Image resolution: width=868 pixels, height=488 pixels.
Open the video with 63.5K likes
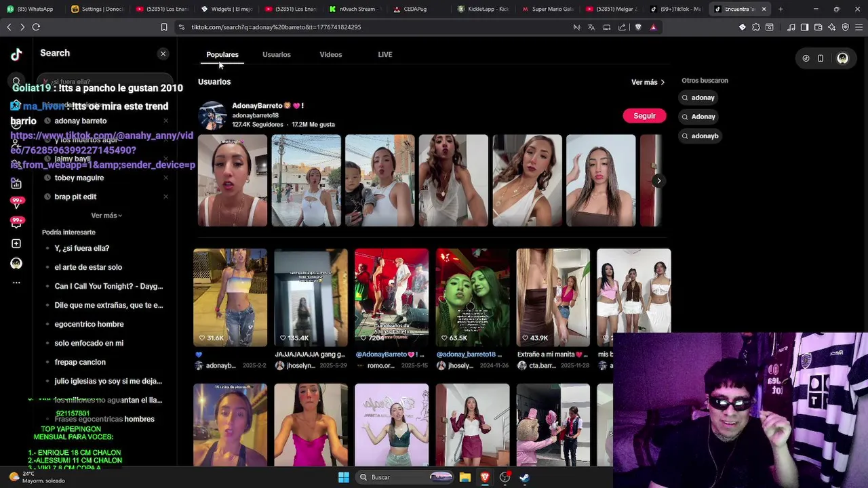[x=473, y=298]
